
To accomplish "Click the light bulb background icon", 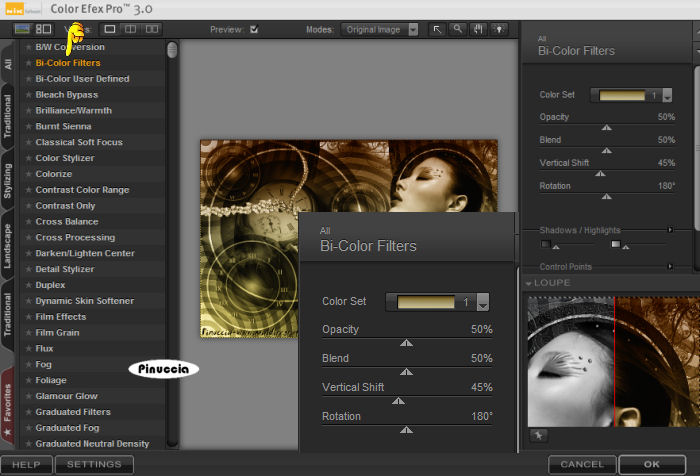I will click(x=499, y=29).
